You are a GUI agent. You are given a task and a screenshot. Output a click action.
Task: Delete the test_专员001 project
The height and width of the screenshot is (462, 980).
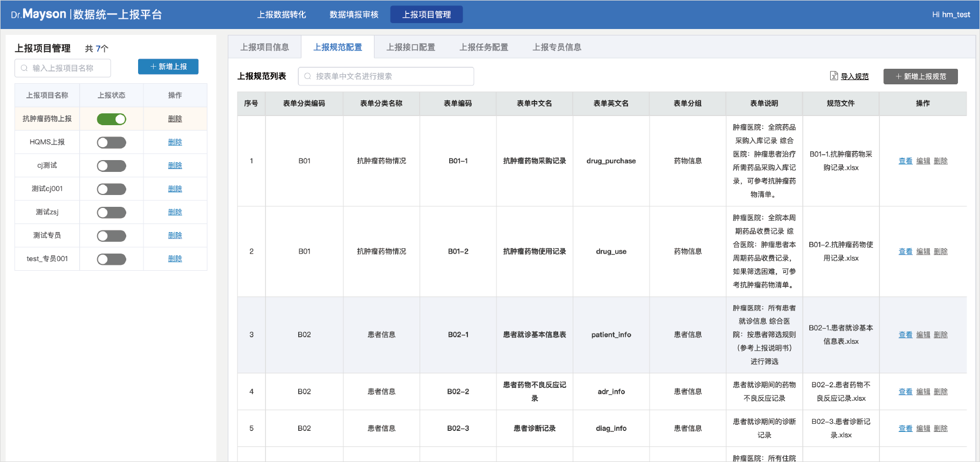pyautogui.click(x=175, y=258)
